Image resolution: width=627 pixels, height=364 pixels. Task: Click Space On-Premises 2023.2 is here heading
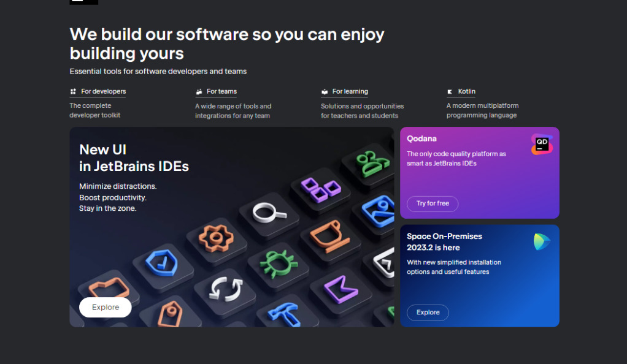tap(444, 241)
